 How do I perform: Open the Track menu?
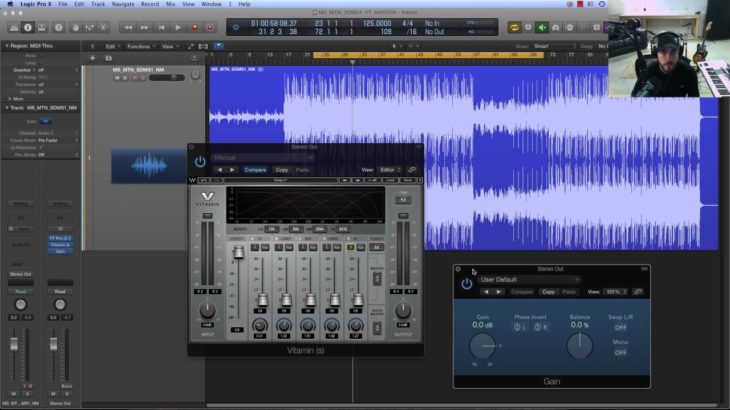(98, 4)
